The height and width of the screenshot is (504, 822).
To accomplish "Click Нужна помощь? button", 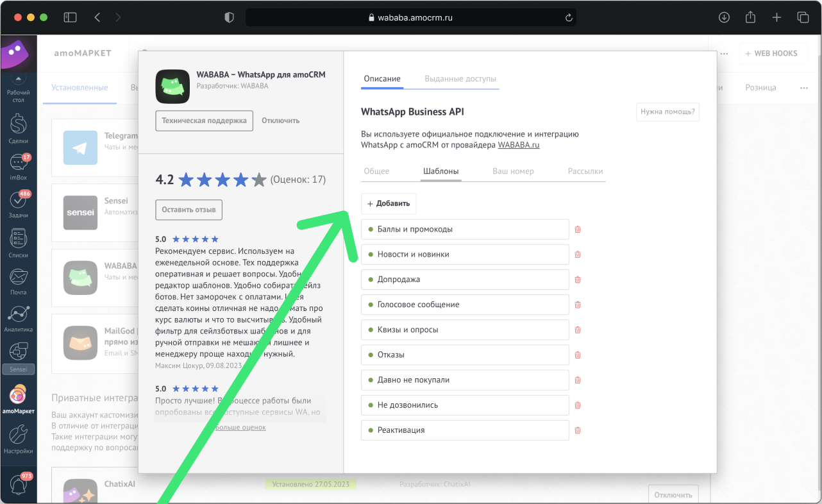I will (x=667, y=112).
